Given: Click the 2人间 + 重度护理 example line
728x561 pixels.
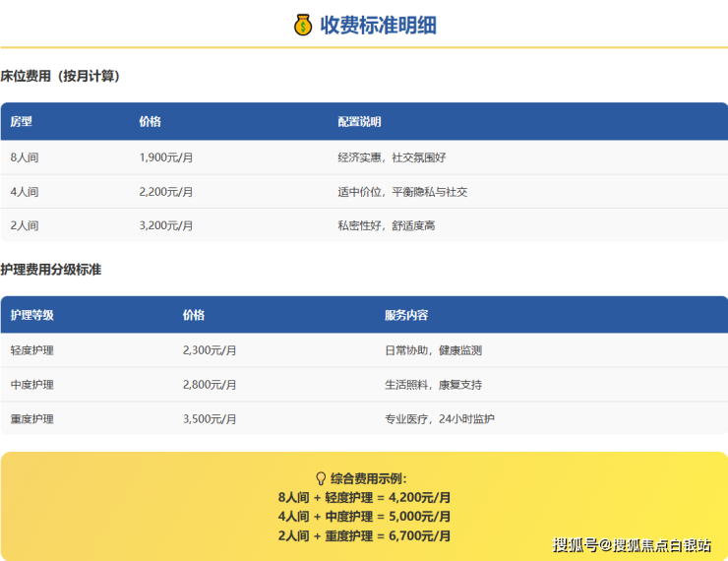Looking at the screenshot, I should point(364,535).
